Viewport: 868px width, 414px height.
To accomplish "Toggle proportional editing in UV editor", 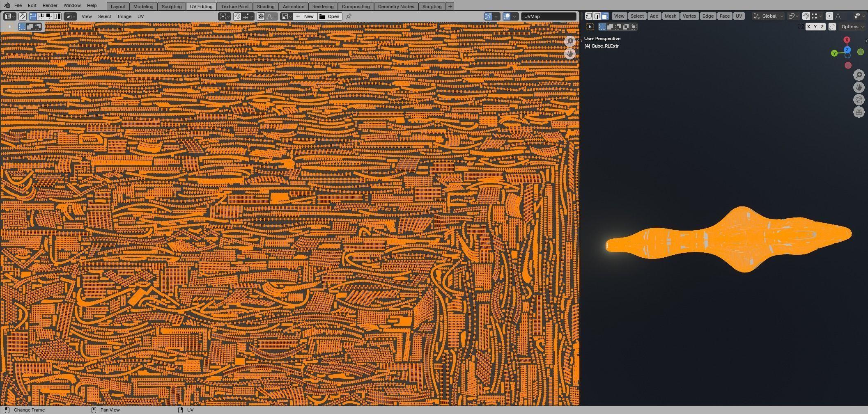I will point(261,16).
